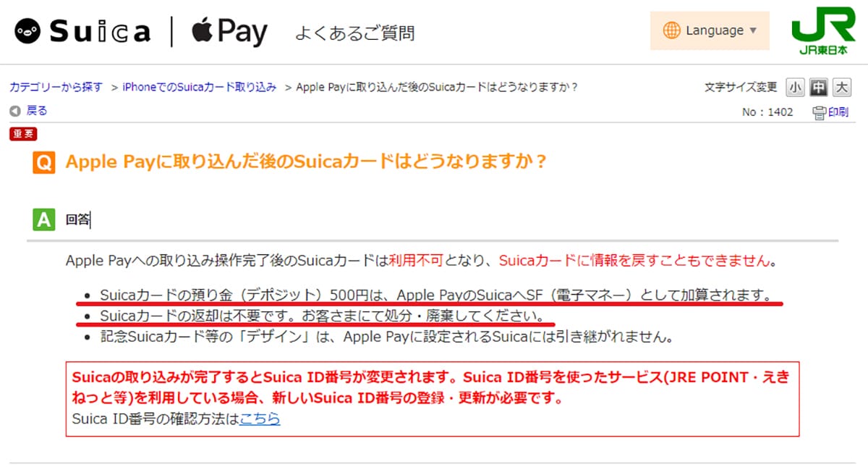The image size is (868, 467).
Task: Click the red 重要 badge
Action: 23,133
